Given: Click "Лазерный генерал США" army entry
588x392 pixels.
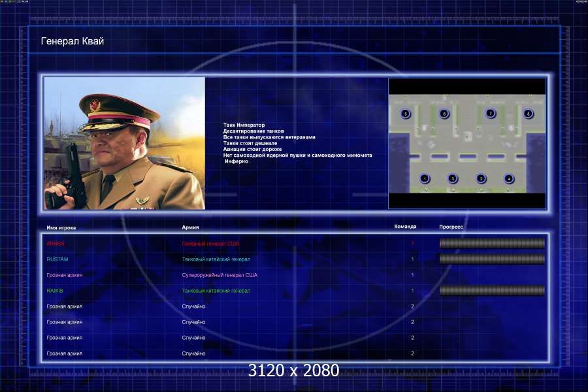Looking at the screenshot, I should [211, 244].
